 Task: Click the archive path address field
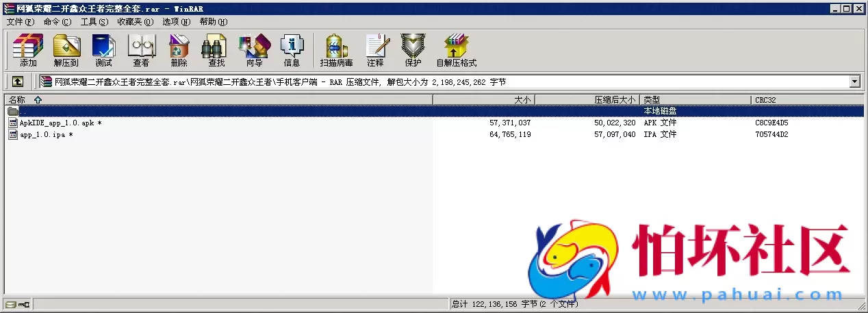click(444, 82)
